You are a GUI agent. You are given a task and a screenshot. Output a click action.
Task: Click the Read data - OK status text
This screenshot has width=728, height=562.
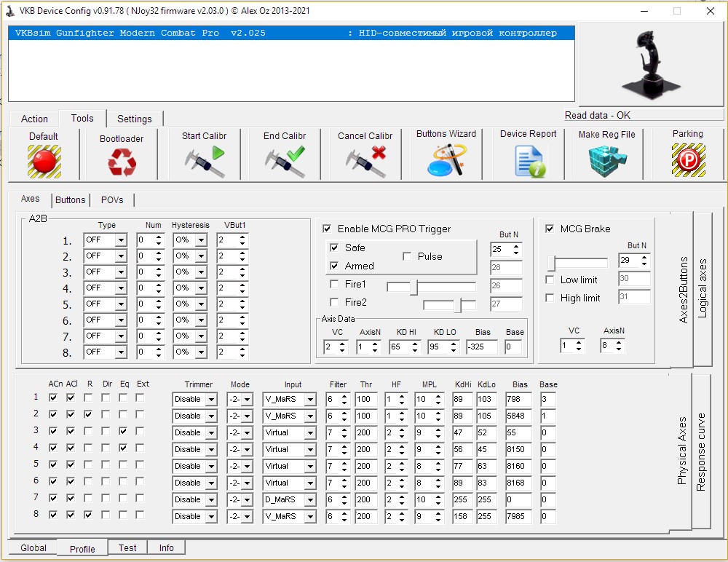[x=597, y=115]
